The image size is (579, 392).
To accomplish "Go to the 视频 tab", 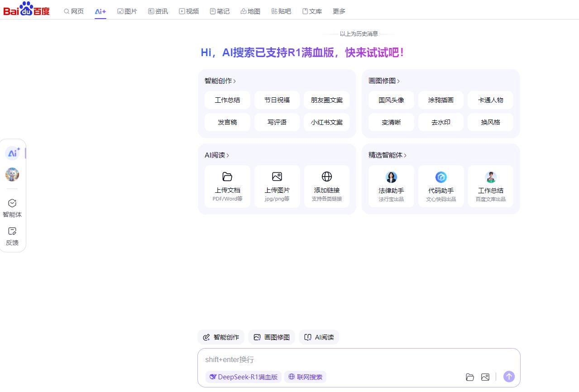I will [189, 11].
